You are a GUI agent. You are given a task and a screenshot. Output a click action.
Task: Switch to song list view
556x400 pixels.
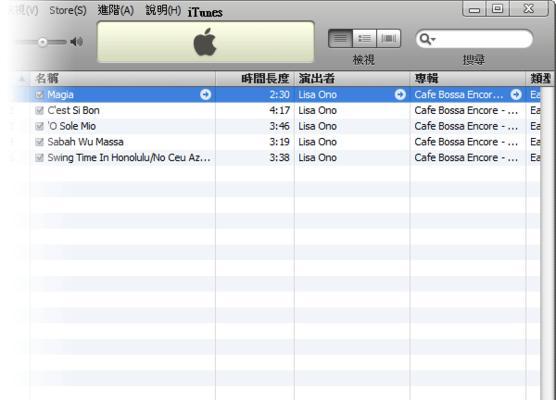point(340,38)
